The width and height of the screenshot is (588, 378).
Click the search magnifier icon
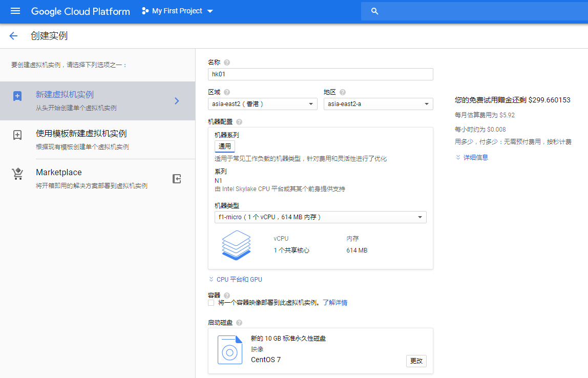(x=374, y=11)
